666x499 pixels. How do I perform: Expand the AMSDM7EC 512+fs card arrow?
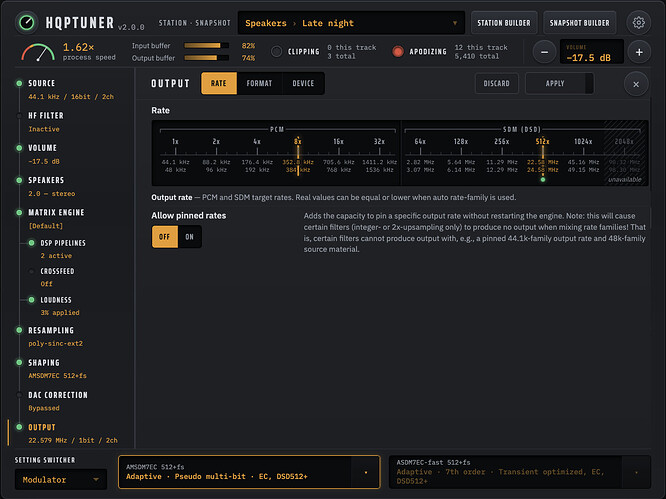click(x=366, y=472)
